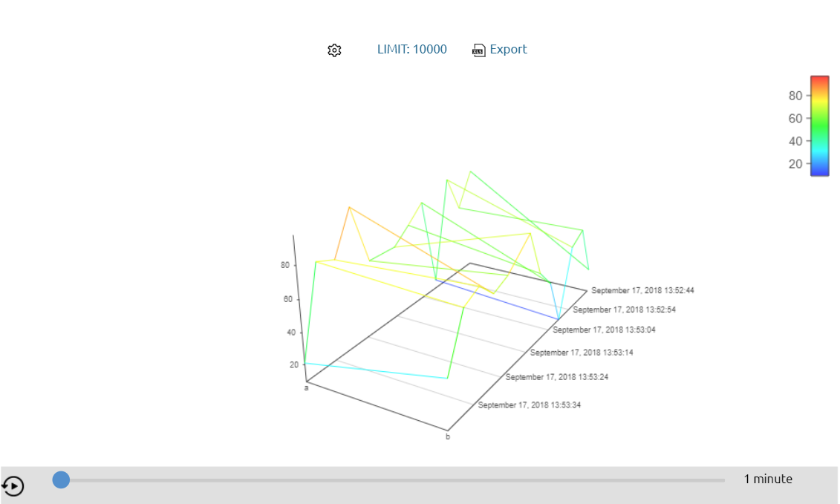Click the 13:53:04 timestamp axis label
Screen dimensions: 840x504
tap(604, 330)
